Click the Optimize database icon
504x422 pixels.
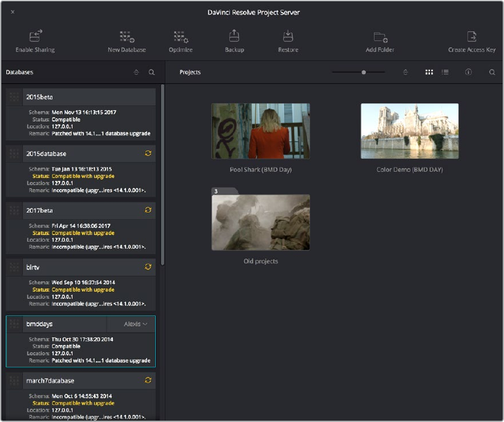(x=181, y=37)
